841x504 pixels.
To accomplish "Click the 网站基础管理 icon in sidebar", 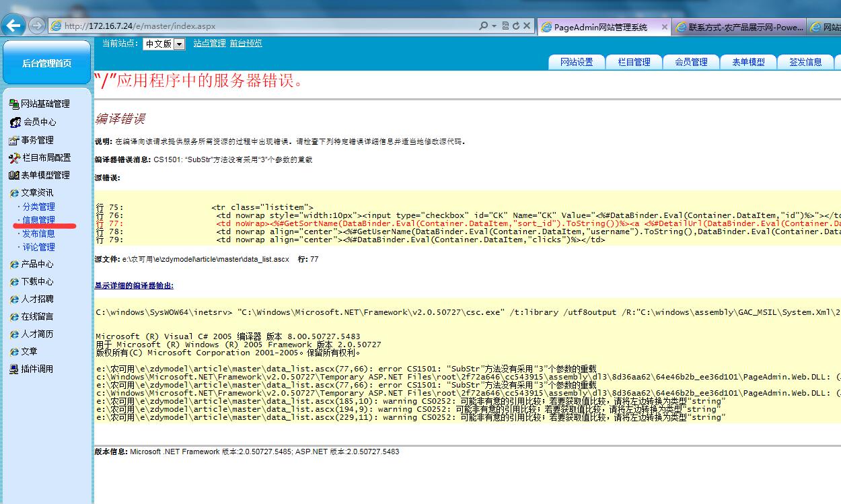I will pyautogui.click(x=13, y=104).
